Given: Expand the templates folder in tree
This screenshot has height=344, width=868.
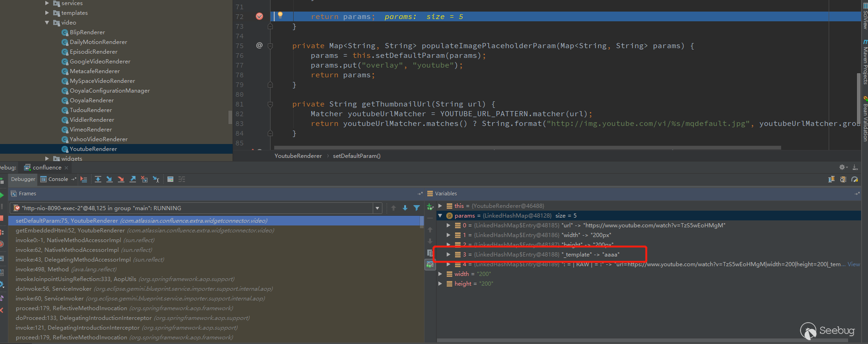Looking at the screenshot, I should click(x=47, y=13).
